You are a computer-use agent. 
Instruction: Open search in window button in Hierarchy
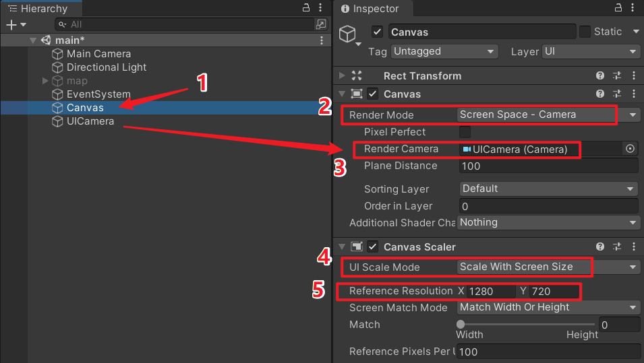[x=321, y=24]
